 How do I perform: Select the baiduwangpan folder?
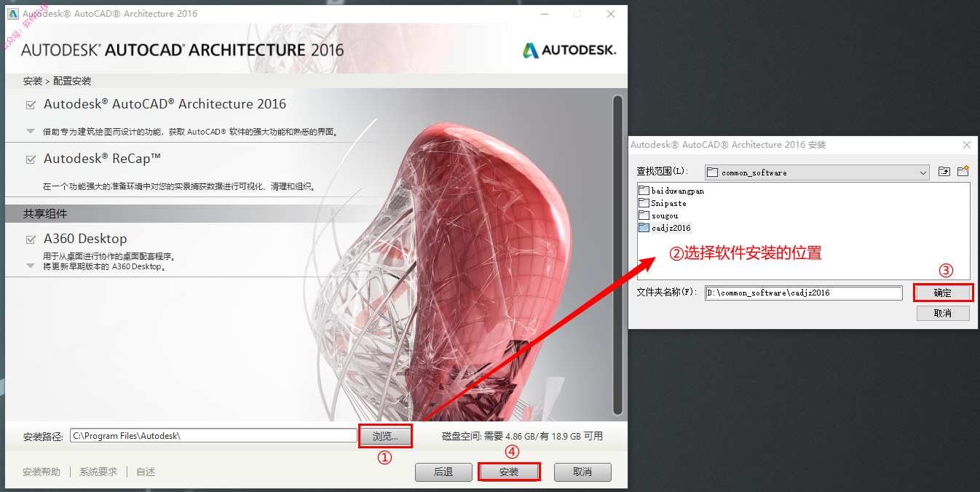[x=671, y=191]
